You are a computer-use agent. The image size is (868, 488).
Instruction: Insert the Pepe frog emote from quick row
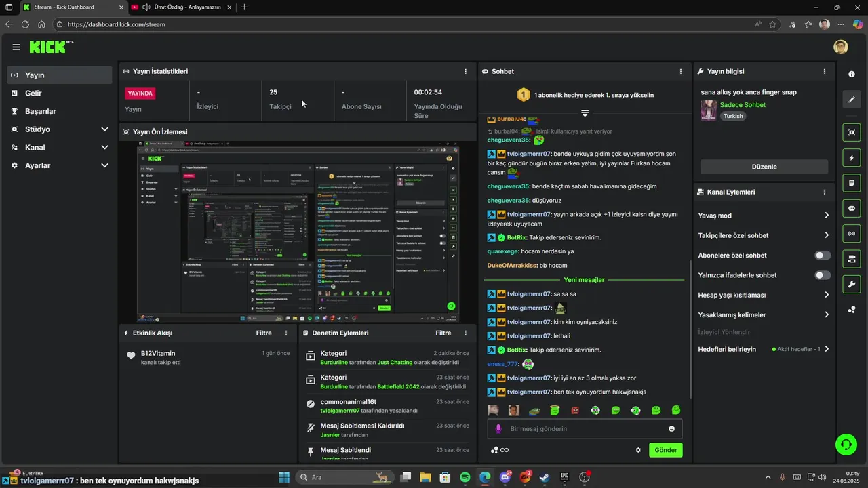[x=534, y=410]
